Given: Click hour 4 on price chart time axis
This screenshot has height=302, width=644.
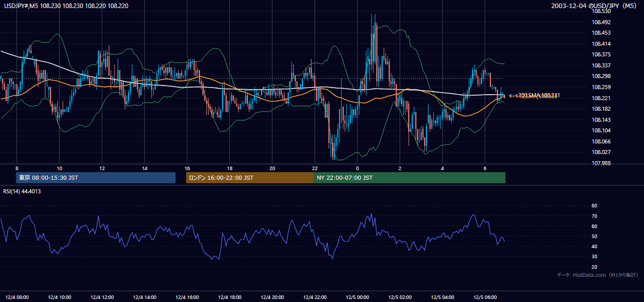Looking at the screenshot, I should click(x=442, y=168).
